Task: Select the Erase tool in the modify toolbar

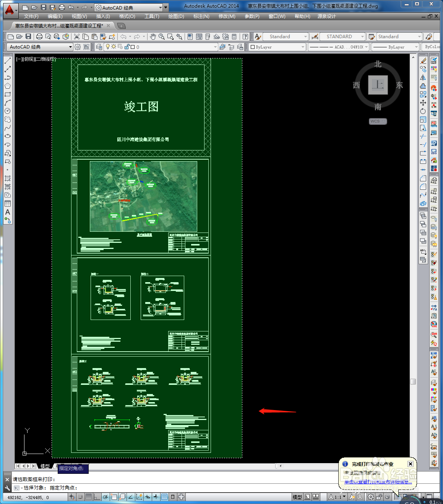Action: [423, 61]
